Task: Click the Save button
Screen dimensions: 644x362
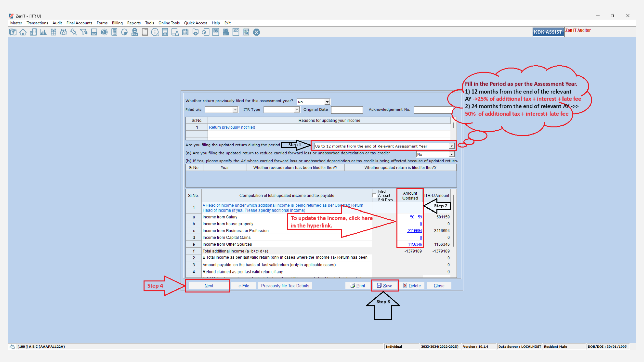Action: click(x=385, y=286)
